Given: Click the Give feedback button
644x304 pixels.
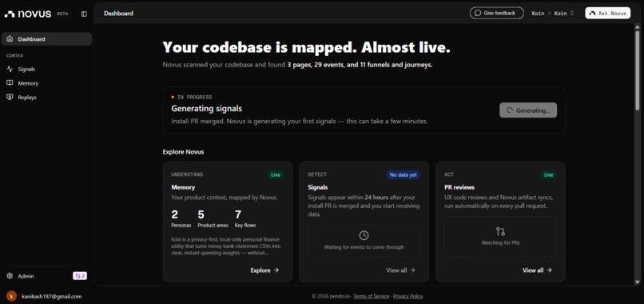Looking at the screenshot, I should (496, 13).
